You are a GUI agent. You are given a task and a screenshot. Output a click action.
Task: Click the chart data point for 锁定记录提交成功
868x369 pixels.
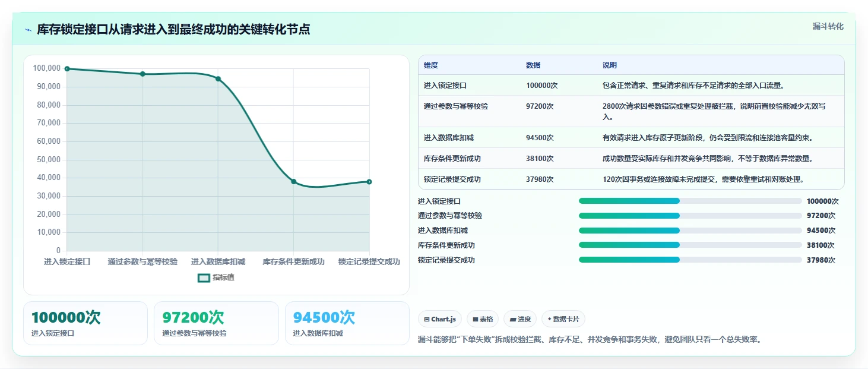(x=369, y=182)
